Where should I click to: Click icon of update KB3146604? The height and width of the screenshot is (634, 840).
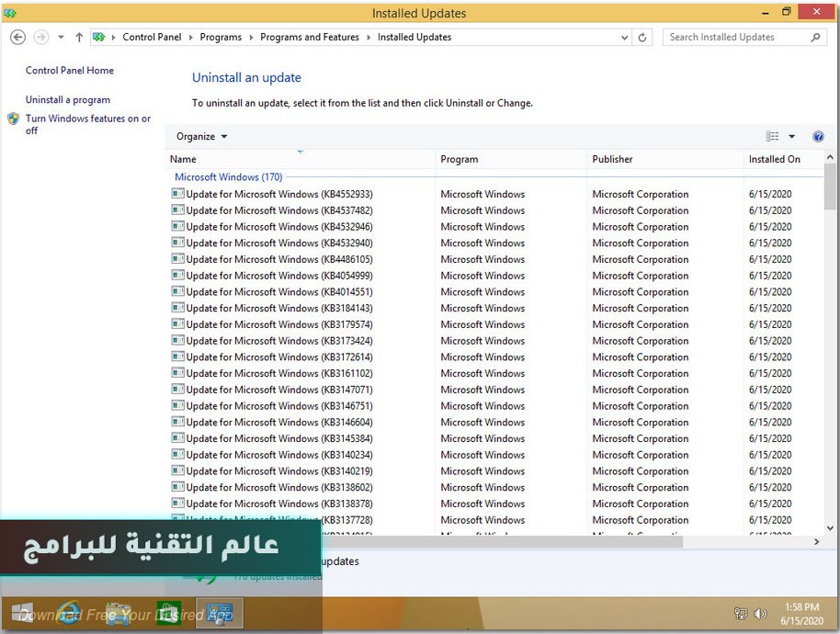(x=177, y=422)
